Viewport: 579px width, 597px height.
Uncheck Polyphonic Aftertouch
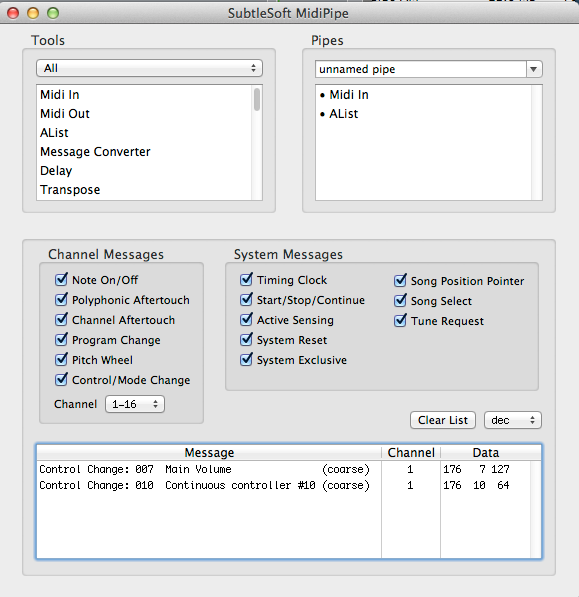[x=61, y=300]
